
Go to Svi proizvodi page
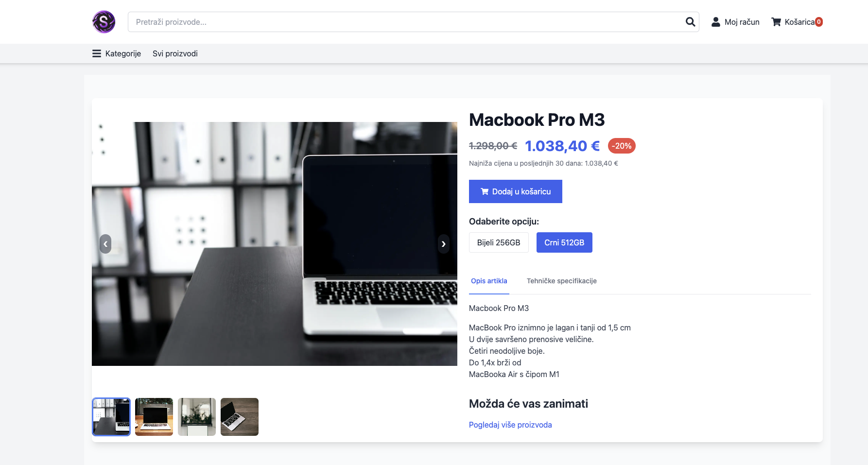[x=175, y=53]
